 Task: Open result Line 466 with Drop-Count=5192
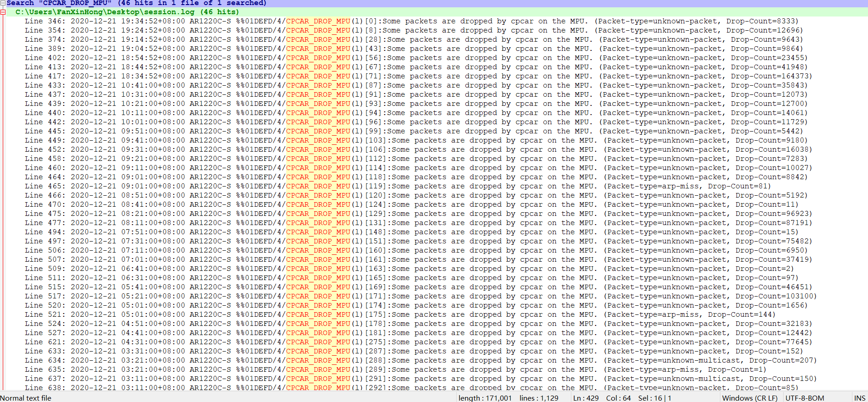point(416,195)
